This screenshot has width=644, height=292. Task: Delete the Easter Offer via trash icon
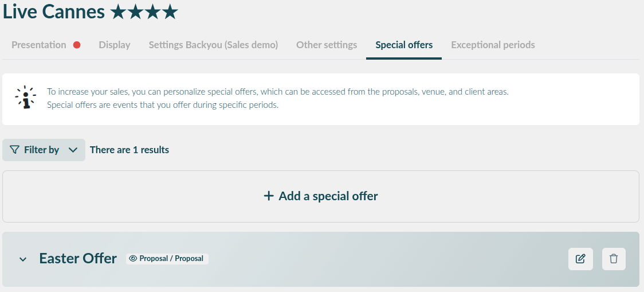pyautogui.click(x=614, y=259)
